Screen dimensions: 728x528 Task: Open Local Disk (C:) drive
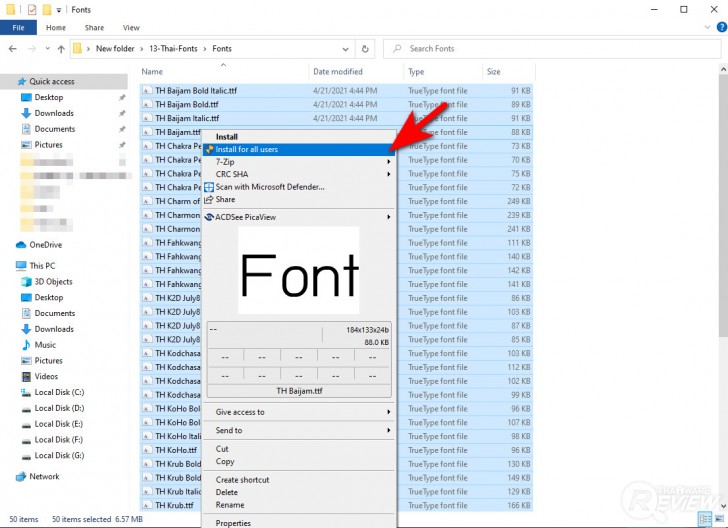[x=59, y=392]
